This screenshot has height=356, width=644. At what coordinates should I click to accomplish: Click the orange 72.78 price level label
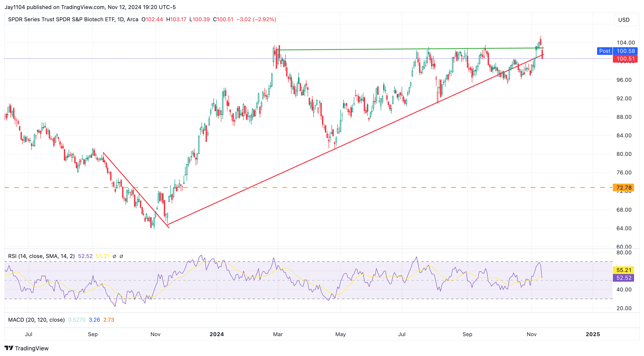(623, 187)
